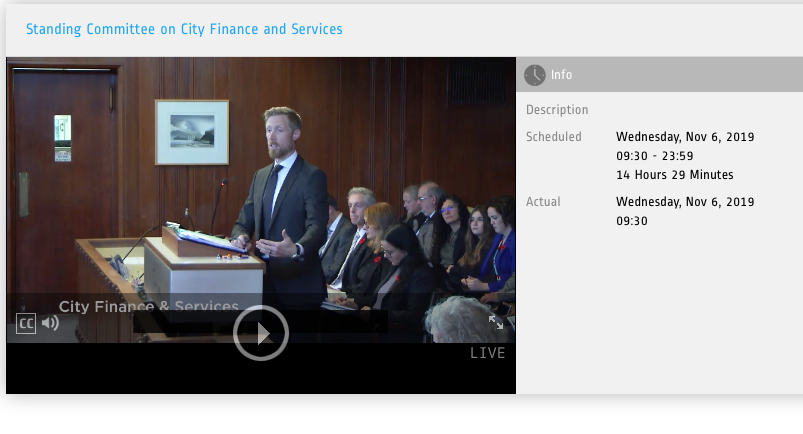The width and height of the screenshot is (803, 434).
Task: Click the Scheduled label
Action: click(554, 137)
